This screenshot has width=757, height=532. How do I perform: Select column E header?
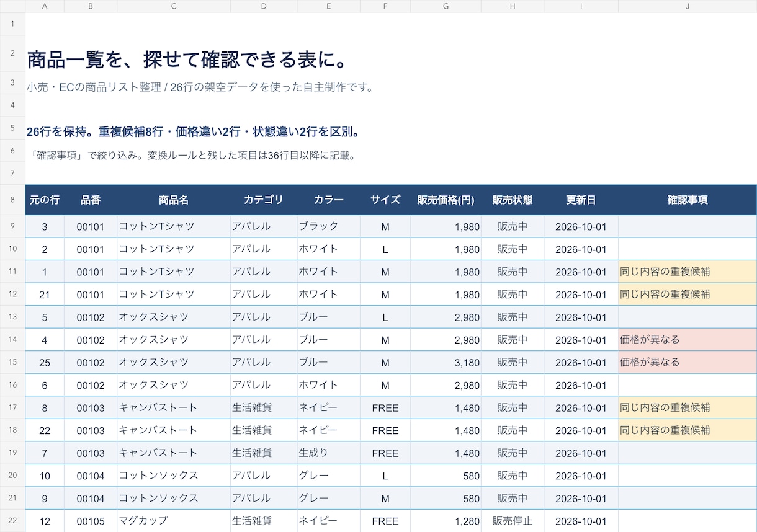[329, 6]
